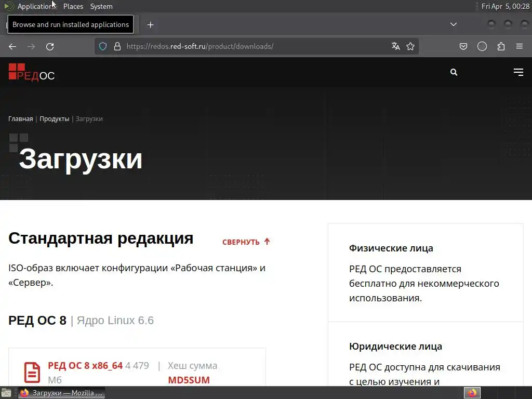Go back to the previous page
Viewport: 532px width, 399px height.
[x=12, y=46]
